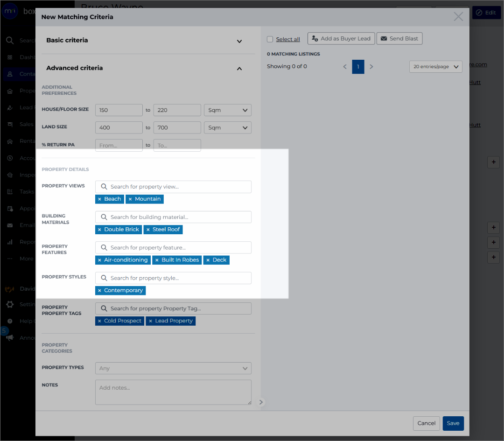Image resolution: width=504 pixels, height=441 pixels.
Task: Go to previous page of matching listings
Action: pyautogui.click(x=345, y=67)
